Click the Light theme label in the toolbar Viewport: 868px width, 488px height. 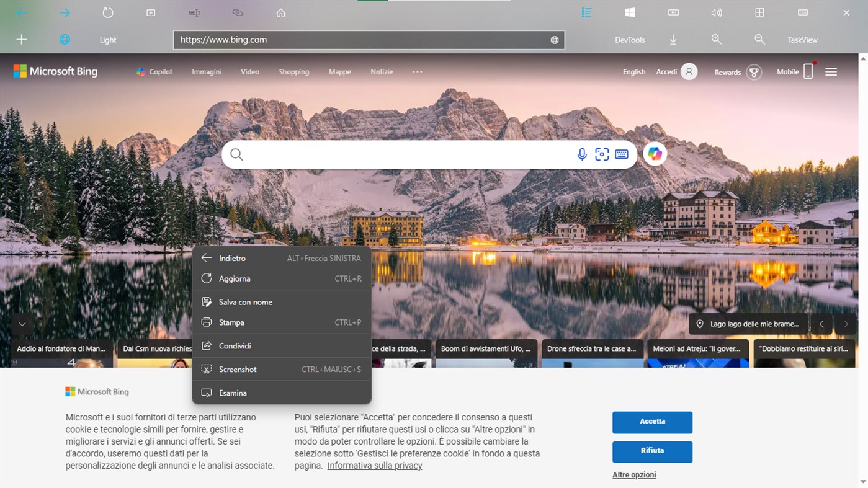pyautogui.click(x=108, y=40)
